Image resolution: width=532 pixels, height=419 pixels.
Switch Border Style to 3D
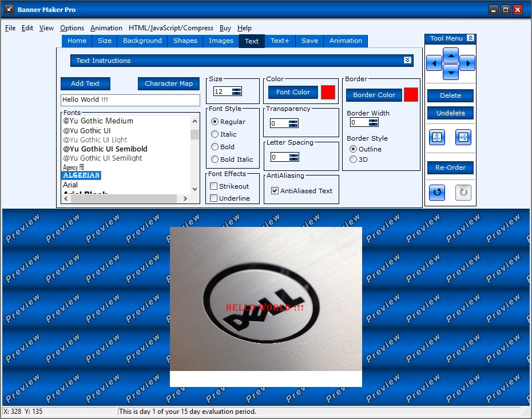pos(354,159)
